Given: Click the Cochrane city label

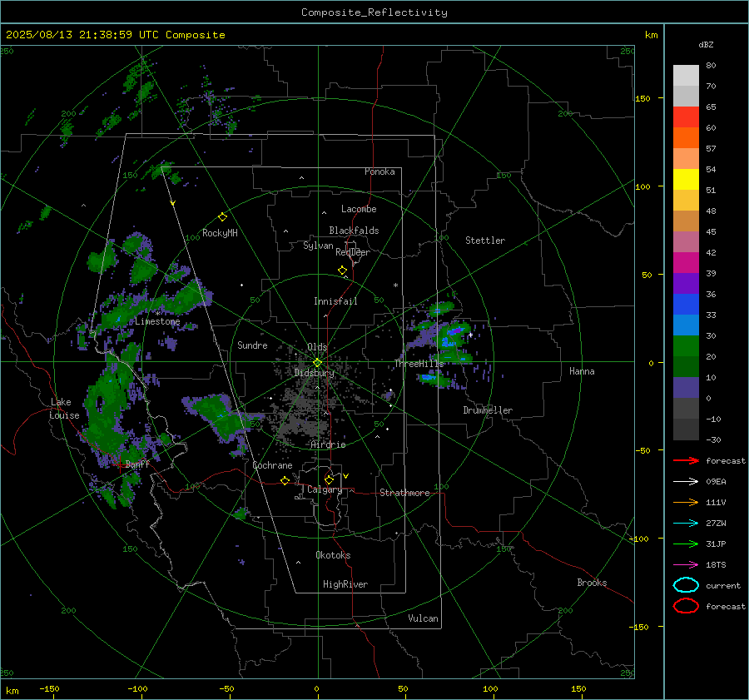Looking at the screenshot, I should 272,465.
